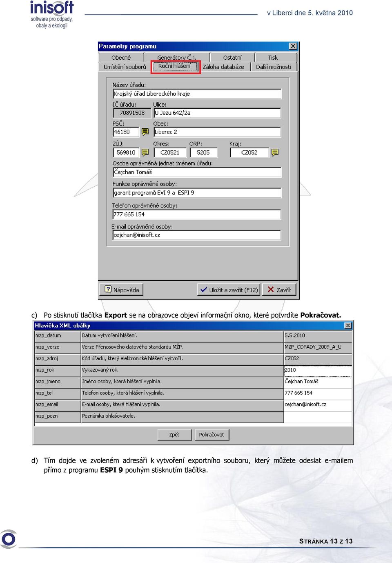392x563 pixels.
Task: Click the Zavřít button
Action: pyautogui.click(x=280, y=290)
